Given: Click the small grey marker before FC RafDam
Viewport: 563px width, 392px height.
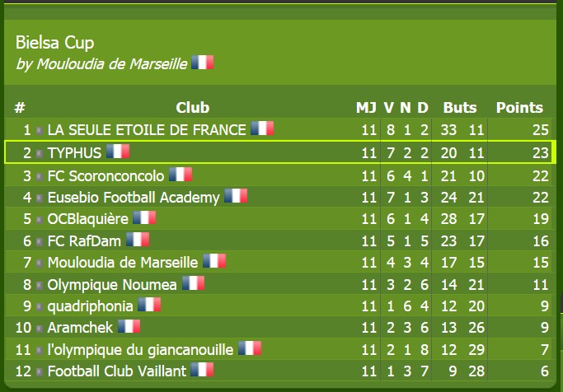Looking at the screenshot, I should point(40,242).
